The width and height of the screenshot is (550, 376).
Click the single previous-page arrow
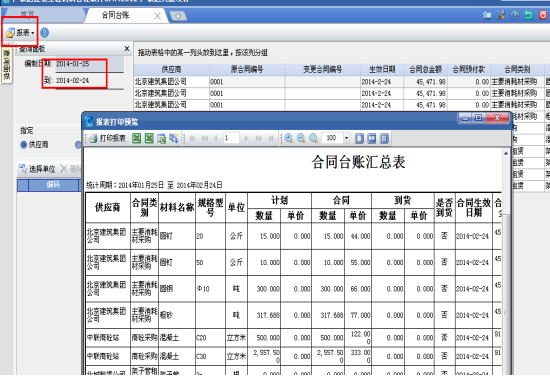(216, 139)
